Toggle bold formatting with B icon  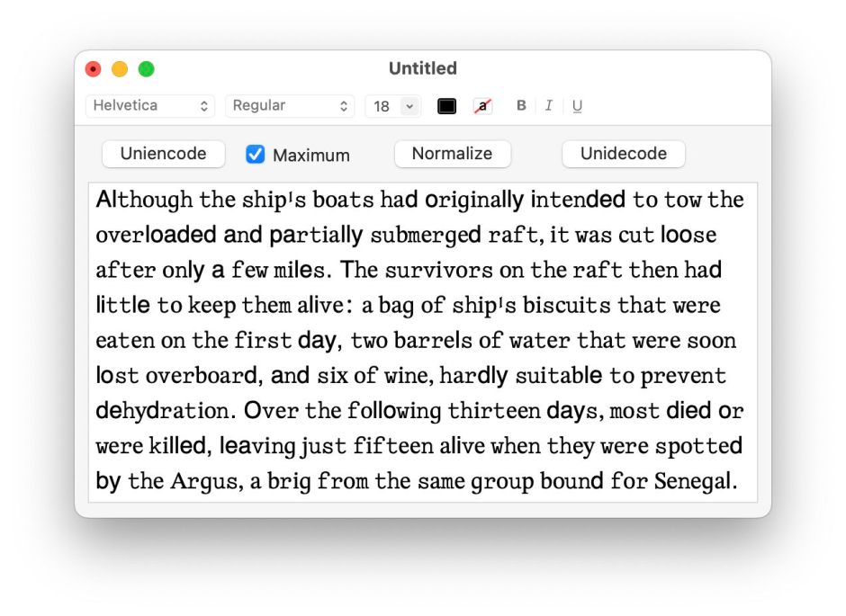pos(521,106)
